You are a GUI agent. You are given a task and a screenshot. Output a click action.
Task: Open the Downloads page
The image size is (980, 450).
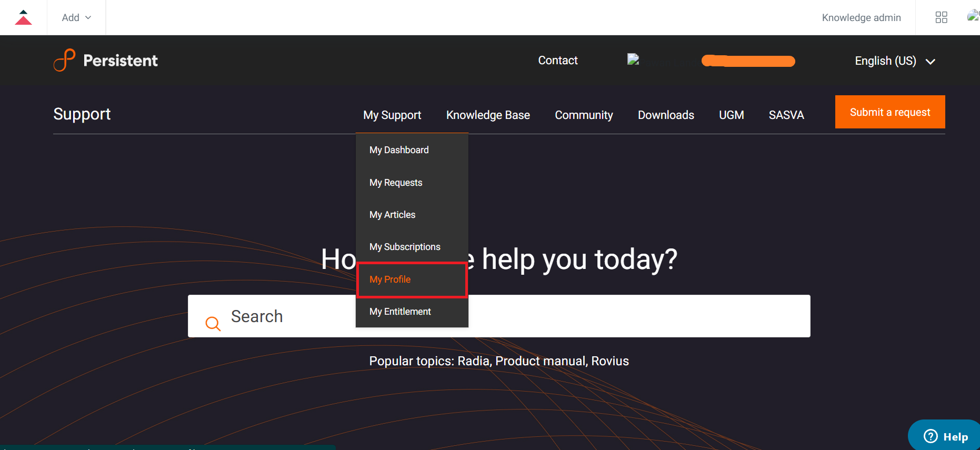coord(666,115)
